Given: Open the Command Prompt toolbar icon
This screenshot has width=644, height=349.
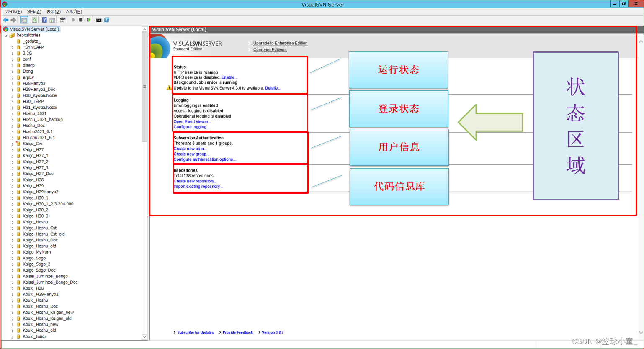Looking at the screenshot, I should (x=99, y=20).
